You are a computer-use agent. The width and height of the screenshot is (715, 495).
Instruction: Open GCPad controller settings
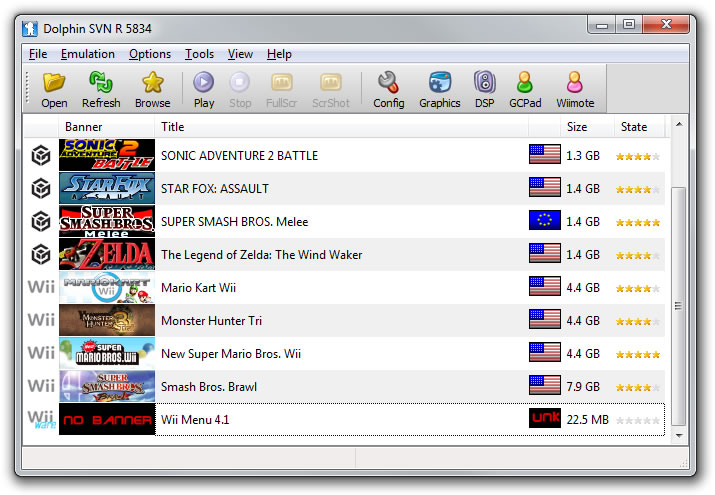[524, 89]
